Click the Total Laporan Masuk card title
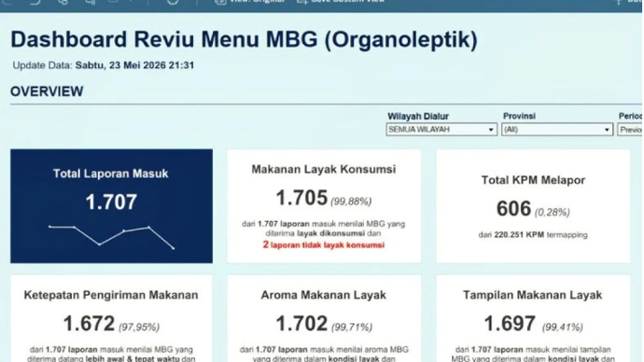This screenshot has height=362, width=644. [111, 174]
